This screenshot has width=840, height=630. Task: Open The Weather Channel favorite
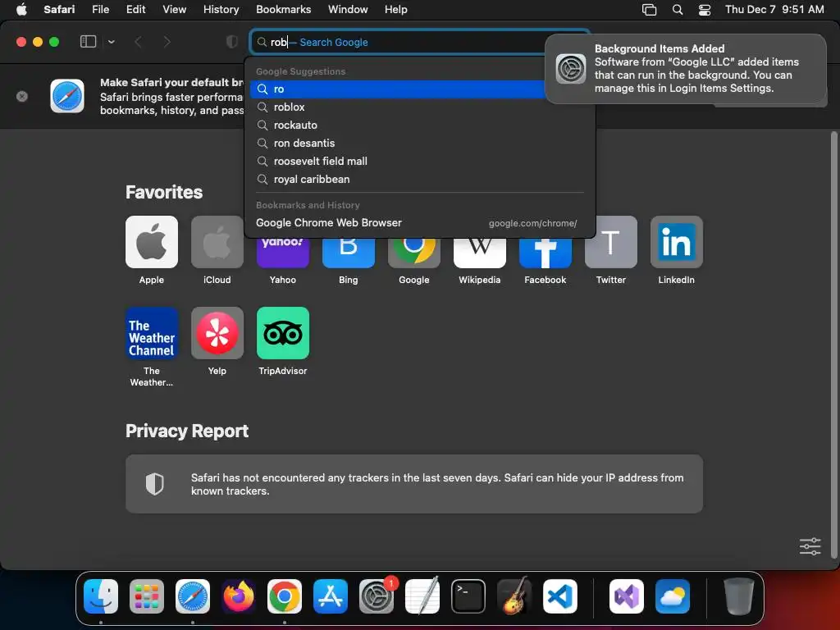point(152,333)
